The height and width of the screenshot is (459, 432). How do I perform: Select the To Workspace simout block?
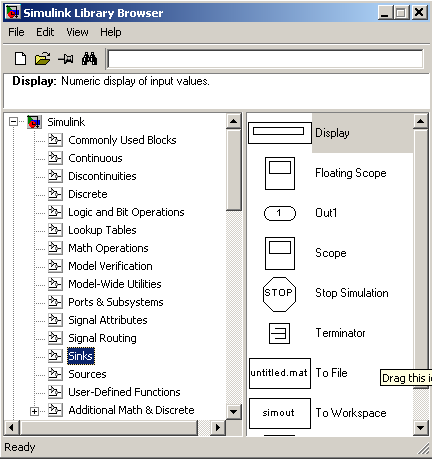(x=280, y=413)
